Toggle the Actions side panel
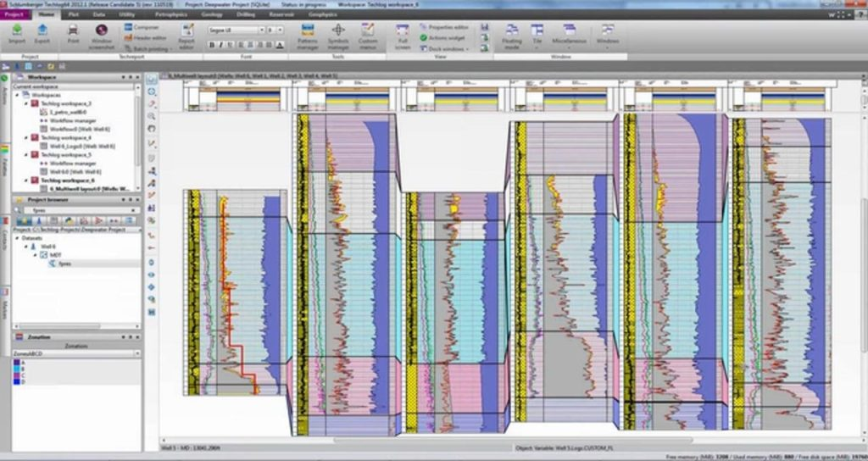Viewport: 868px width, 461px height. tap(4, 88)
